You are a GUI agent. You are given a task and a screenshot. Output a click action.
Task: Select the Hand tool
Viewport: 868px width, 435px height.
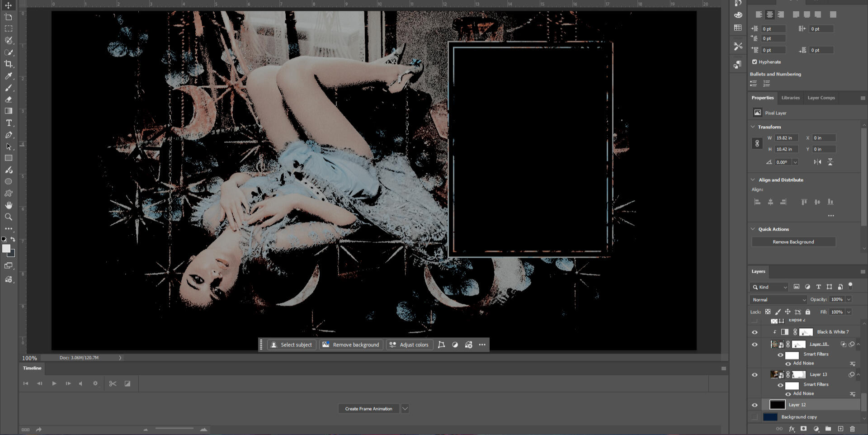pyautogui.click(x=8, y=205)
